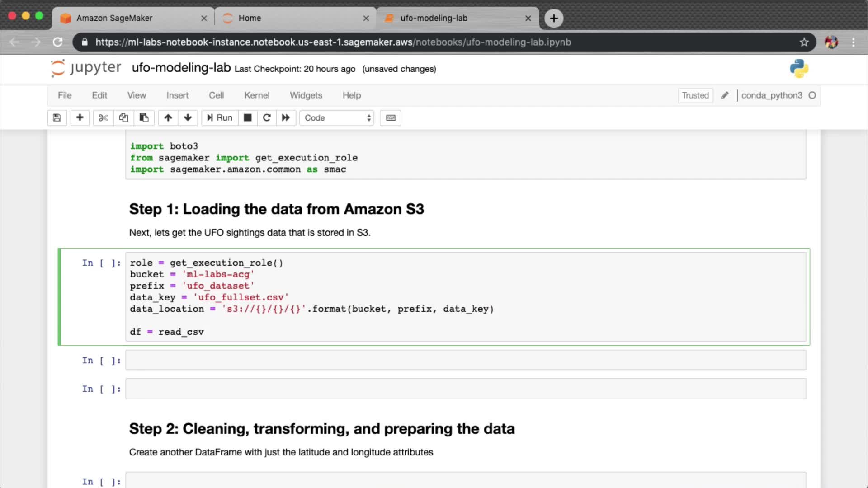Cut selected cells with scissors icon
This screenshot has width=868, height=488.
103,118
